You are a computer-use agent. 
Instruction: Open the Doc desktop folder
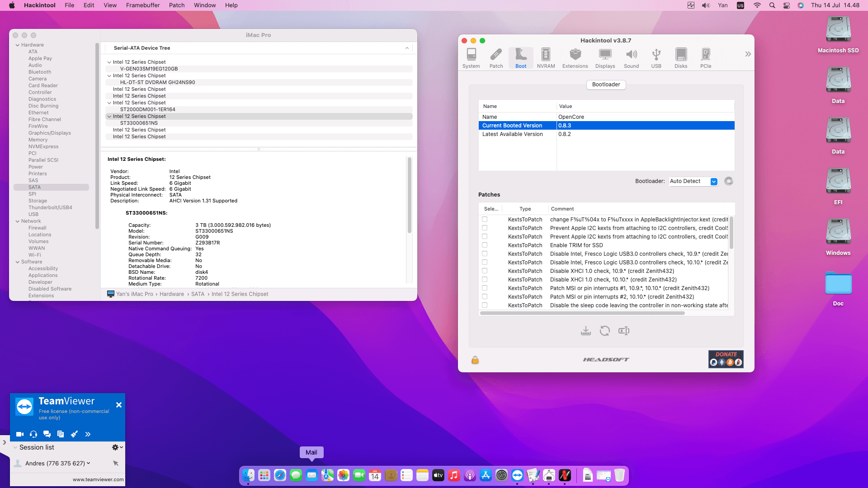(838, 288)
